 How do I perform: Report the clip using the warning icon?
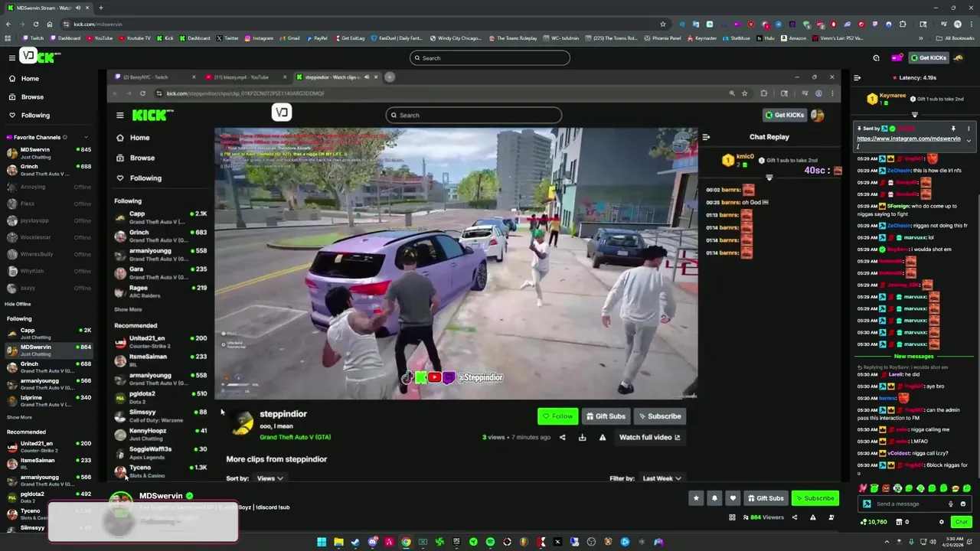[x=602, y=438]
